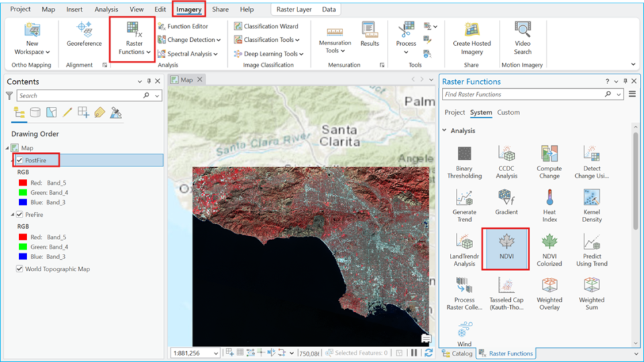Open Video Search

coord(523,38)
